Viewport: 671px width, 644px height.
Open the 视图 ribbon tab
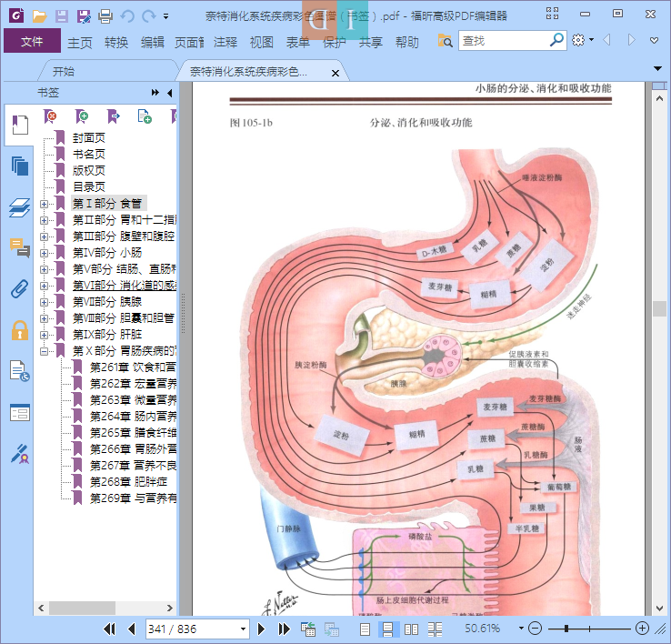(262, 43)
